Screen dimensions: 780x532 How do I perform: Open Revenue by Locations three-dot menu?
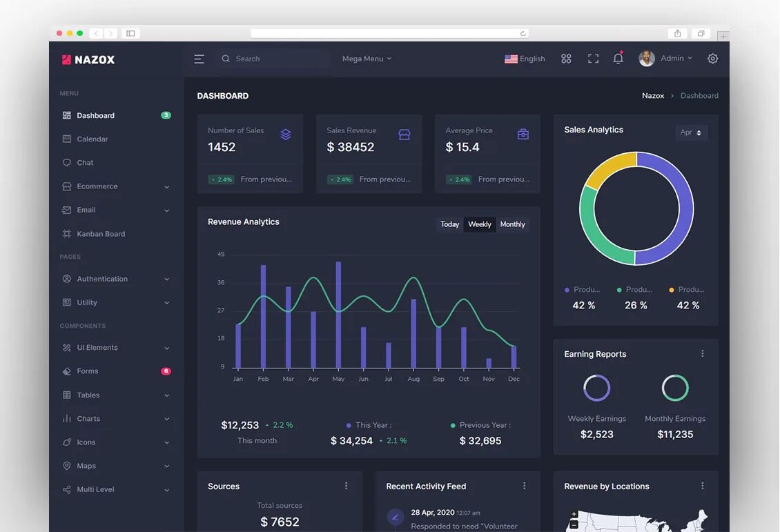tap(703, 486)
